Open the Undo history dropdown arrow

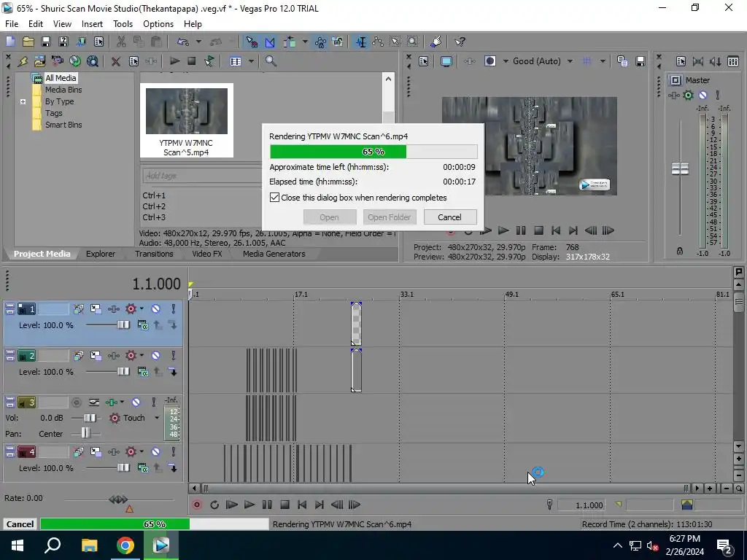(198, 42)
